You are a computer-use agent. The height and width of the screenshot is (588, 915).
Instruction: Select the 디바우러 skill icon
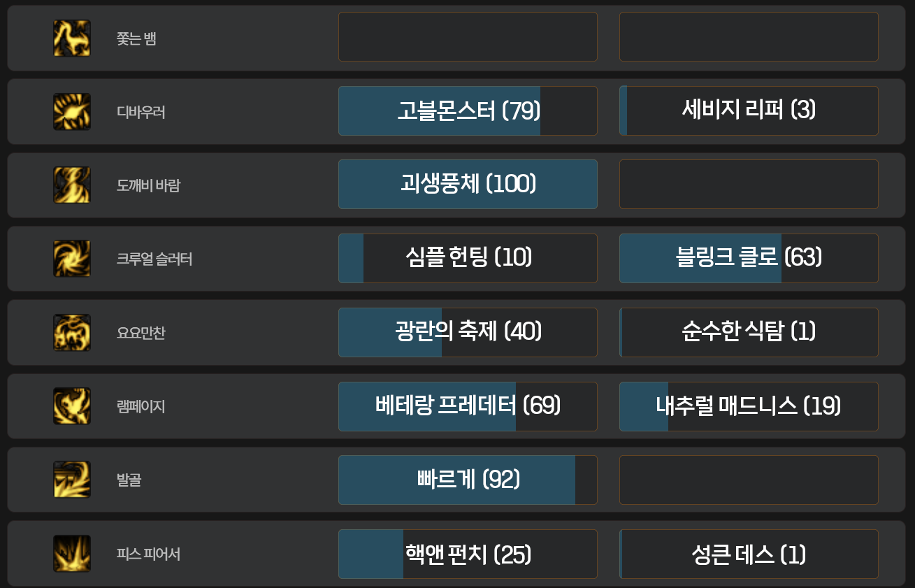72,112
